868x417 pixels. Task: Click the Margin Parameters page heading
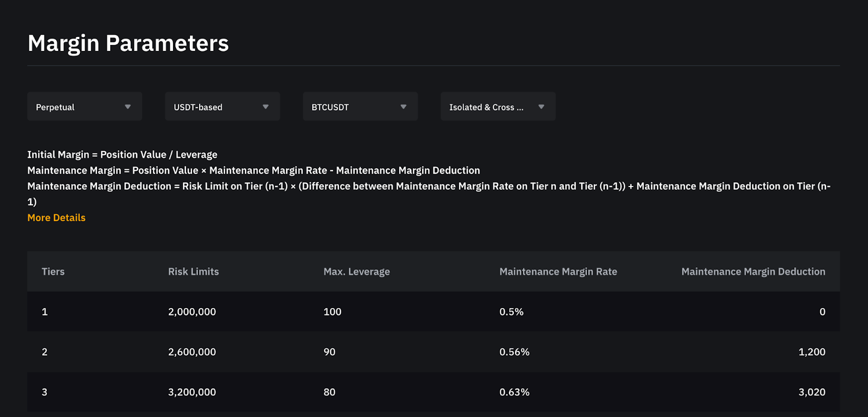(x=128, y=43)
